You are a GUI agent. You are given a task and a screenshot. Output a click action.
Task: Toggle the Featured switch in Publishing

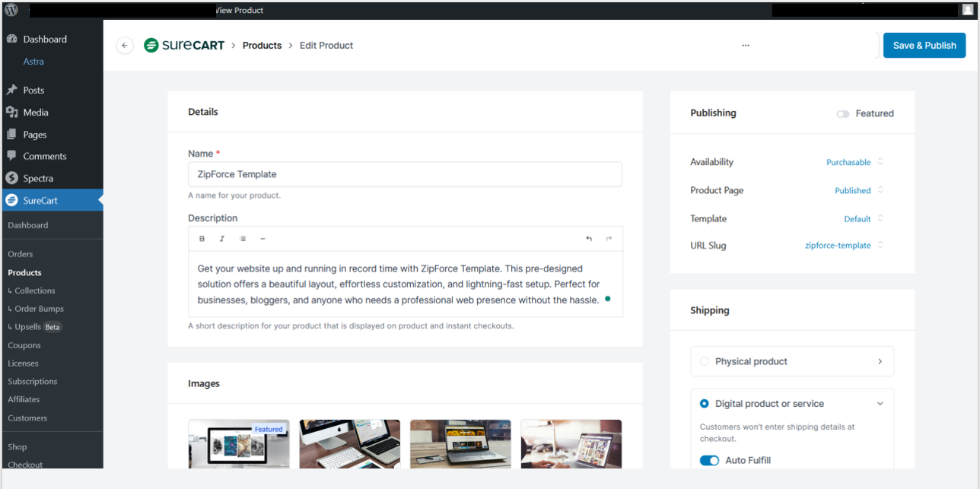pyautogui.click(x=843, y=113)
